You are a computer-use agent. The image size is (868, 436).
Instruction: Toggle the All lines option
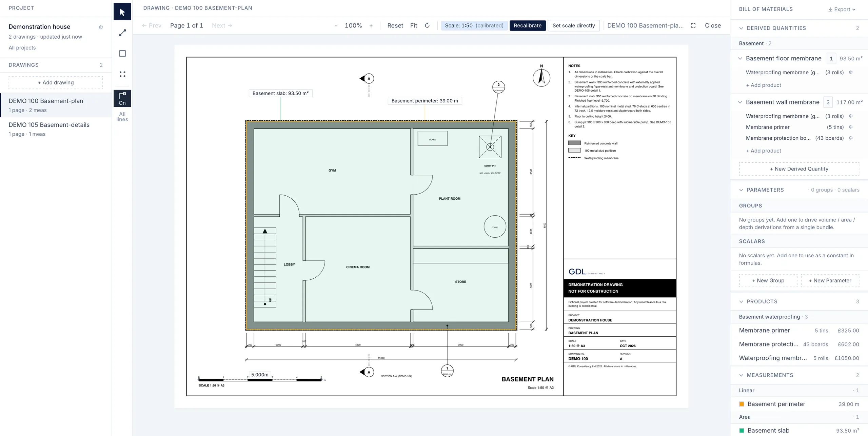point(122,117)
